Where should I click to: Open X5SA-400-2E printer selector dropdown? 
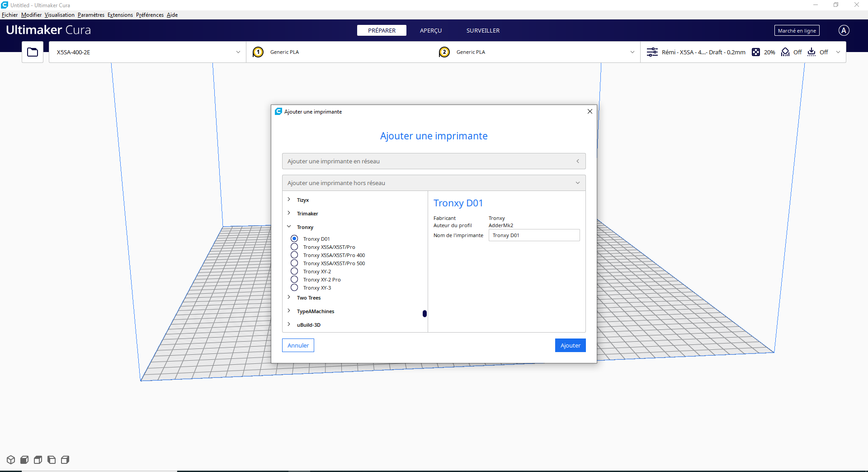click(x=147, y=52)
